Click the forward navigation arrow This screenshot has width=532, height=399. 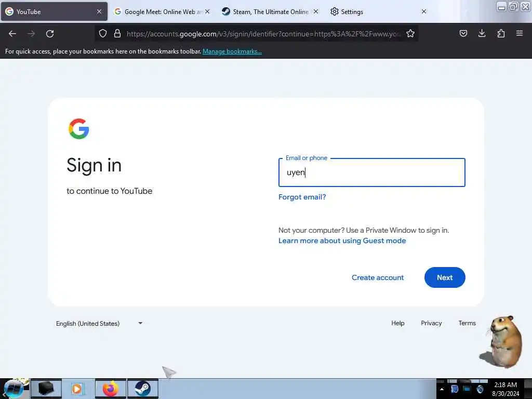[x=31, y=34]
